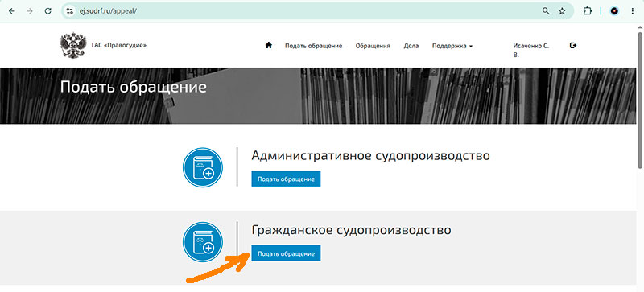Reload the page with refresh icon
The width and height of the screenshot is (644, 292).
[x=48, y=11]
